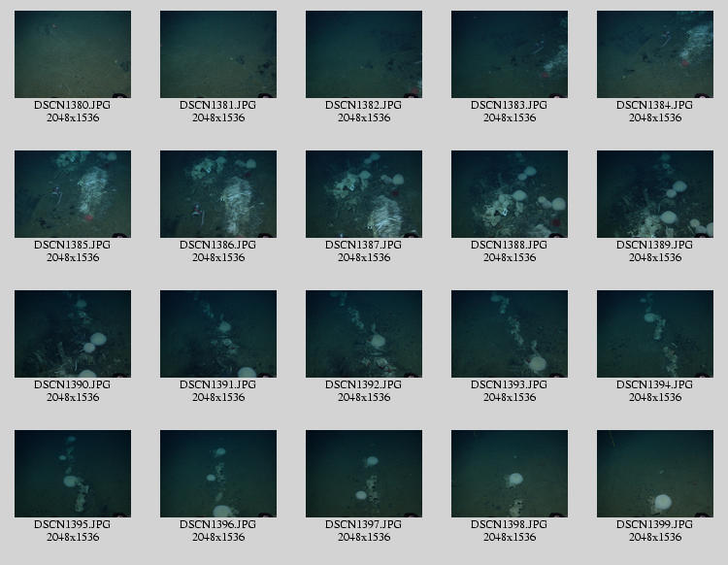
Task: Click the DSCN1382.JPG seafloor thumbnail
Action: [x=364, y=54]
